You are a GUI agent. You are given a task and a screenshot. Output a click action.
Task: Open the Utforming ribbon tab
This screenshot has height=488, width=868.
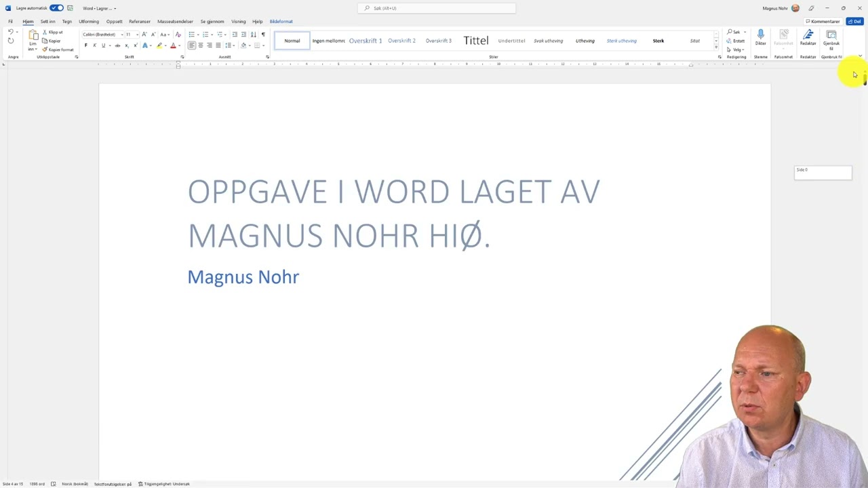[89, 22]
